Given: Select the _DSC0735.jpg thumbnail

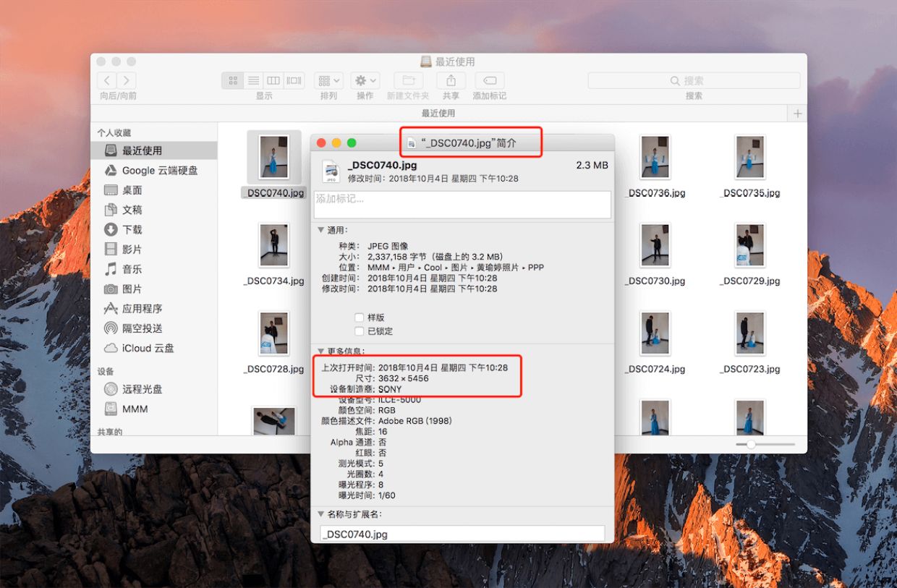Looking at the screenshot, I should (750, 158).
